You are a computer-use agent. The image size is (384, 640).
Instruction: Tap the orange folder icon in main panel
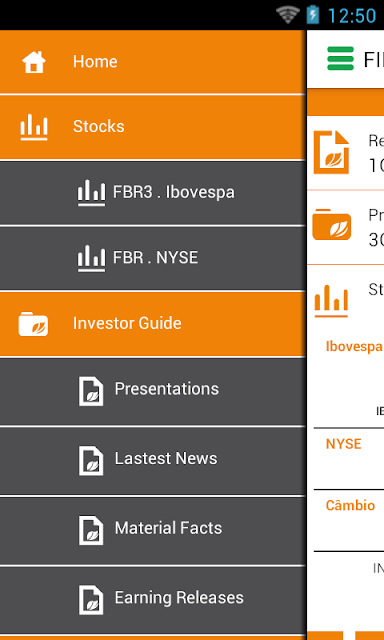331,224
